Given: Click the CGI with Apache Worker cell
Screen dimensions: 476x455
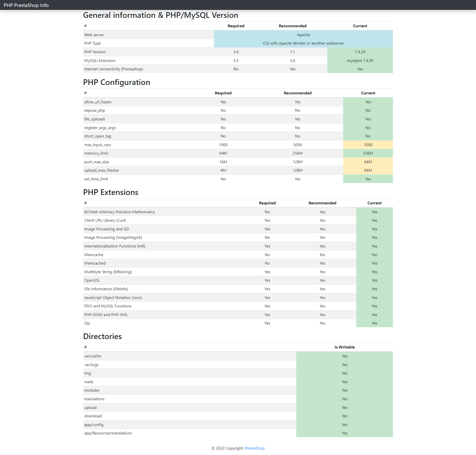Looking at the screenshot, I should click(x=303, y=43).
